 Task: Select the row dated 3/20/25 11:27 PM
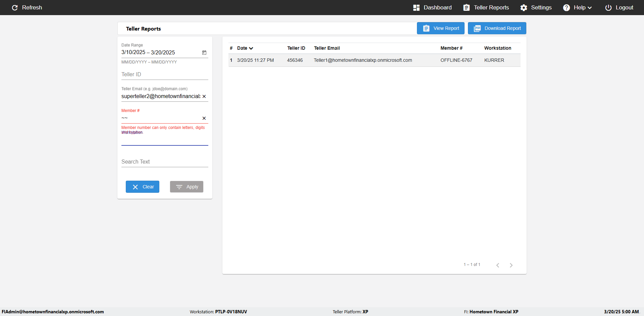click(x=374, y=60)
